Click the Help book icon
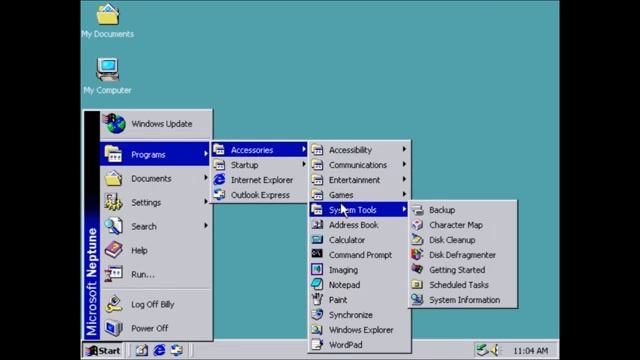This screenshot has height=360, width=640. (x=114, y=250)
